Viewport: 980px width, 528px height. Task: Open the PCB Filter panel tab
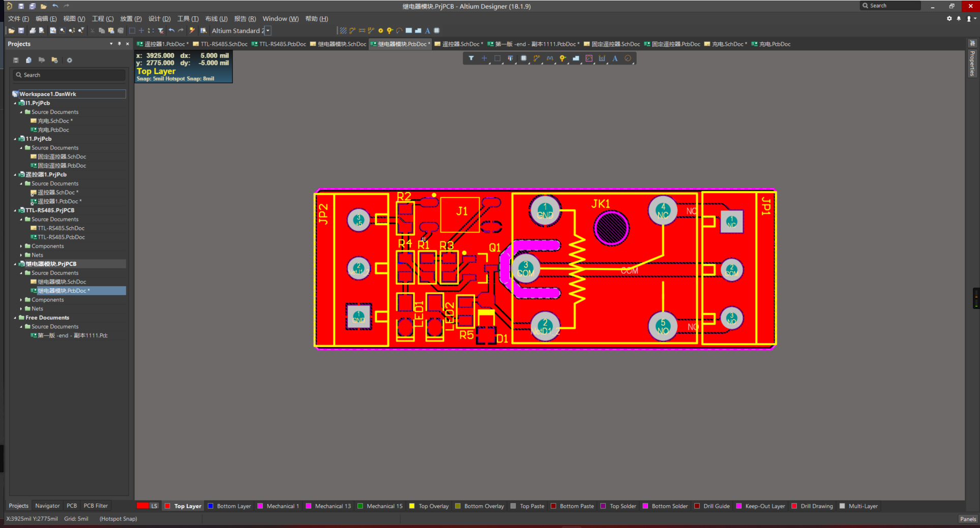(x=96, y=506)
